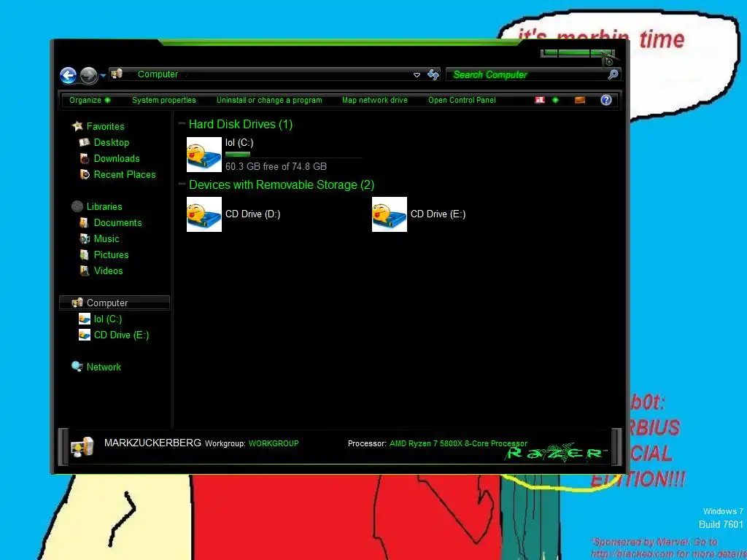Select Favorites in the navigation pane
Viewport: 747px width, 560px height.
(105, 126)
